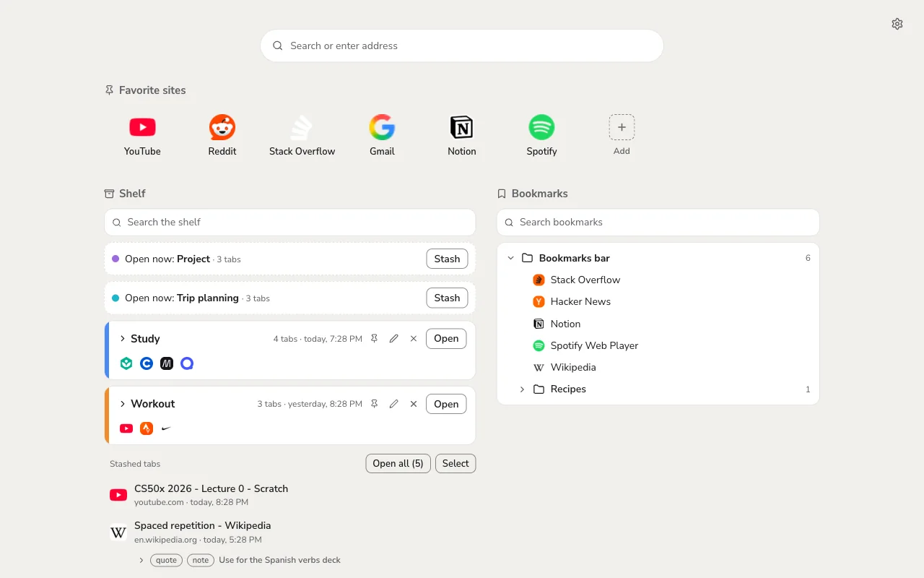Open Gmail favorite site
The height and width of the screenshot is (578, 924).
coord(382,136)
